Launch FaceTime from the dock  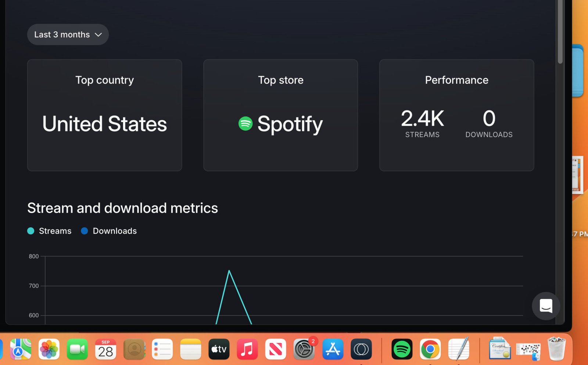[77, 349]
